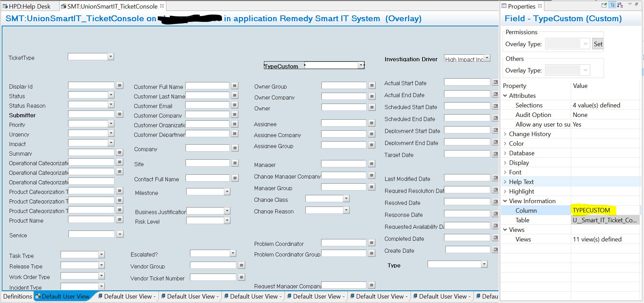Open the Permissions Overlay Type dropdown
This screenshot has width=644, height=303.
pyautogui.click(x=585, y=44)
